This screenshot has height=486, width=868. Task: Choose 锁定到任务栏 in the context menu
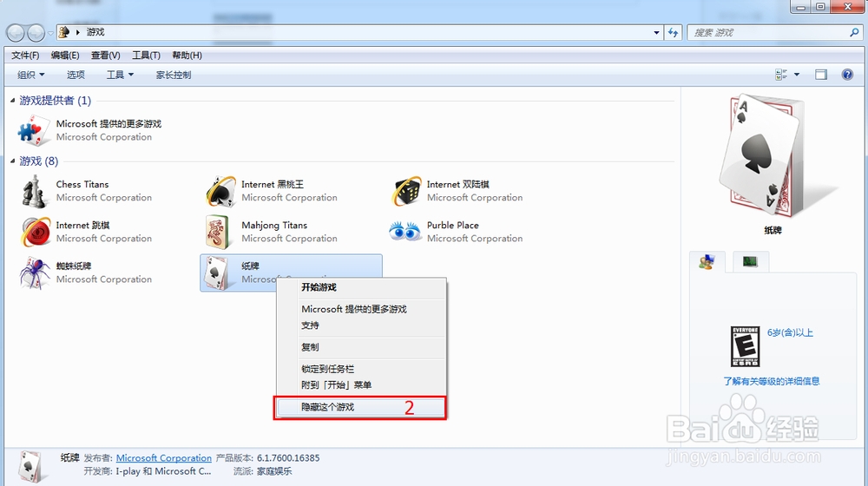(361, 369)
